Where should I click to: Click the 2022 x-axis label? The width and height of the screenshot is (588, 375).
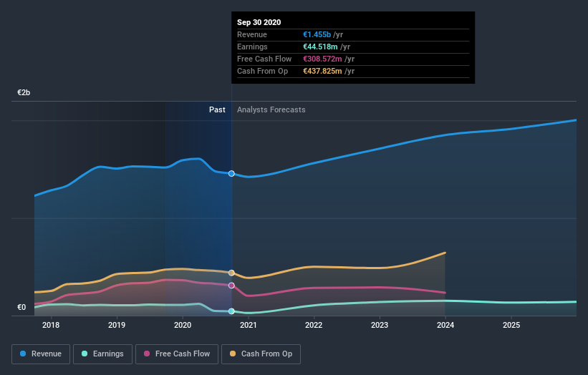pos(314,325)
